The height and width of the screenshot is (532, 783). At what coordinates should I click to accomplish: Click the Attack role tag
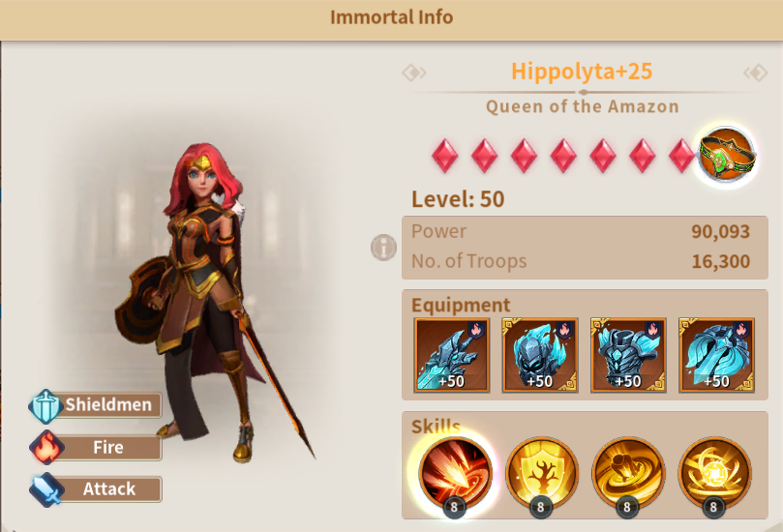(96, 489)
